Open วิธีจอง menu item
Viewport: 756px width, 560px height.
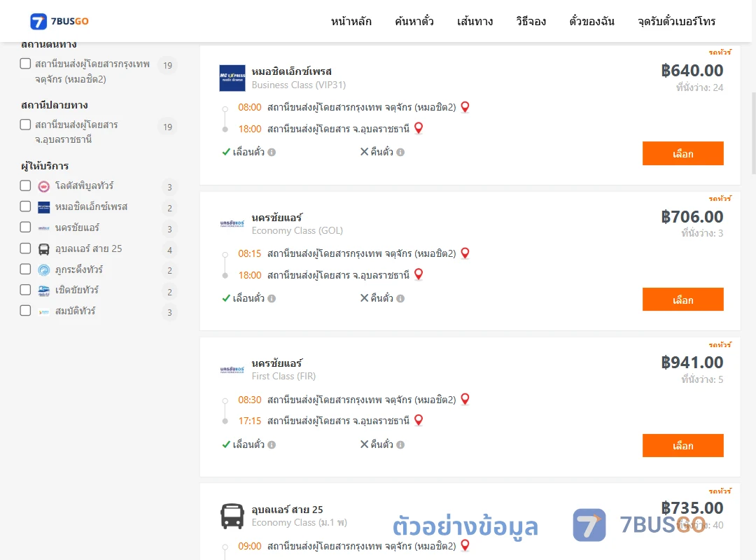click(531, 21)
